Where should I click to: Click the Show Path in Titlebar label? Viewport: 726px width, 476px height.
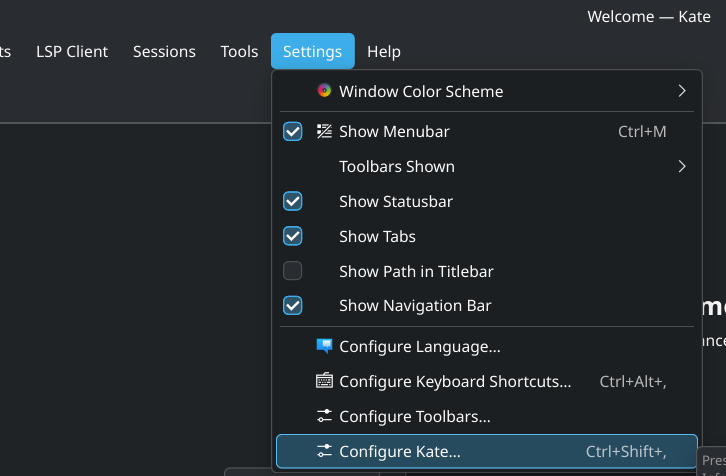(x=416, y=271)
